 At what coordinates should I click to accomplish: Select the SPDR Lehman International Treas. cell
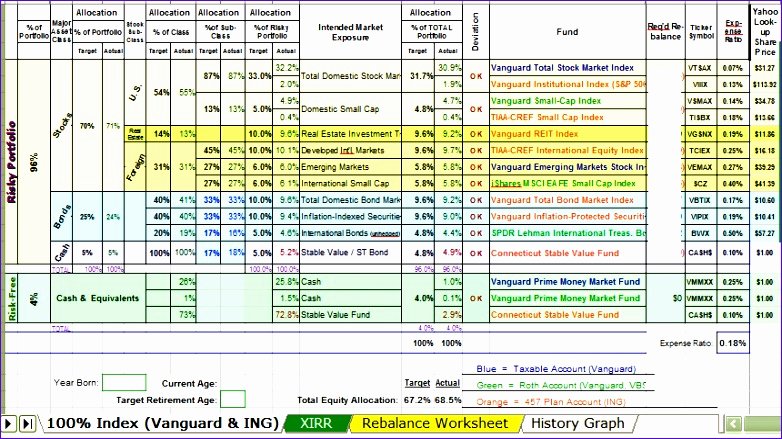click(568, 233)
